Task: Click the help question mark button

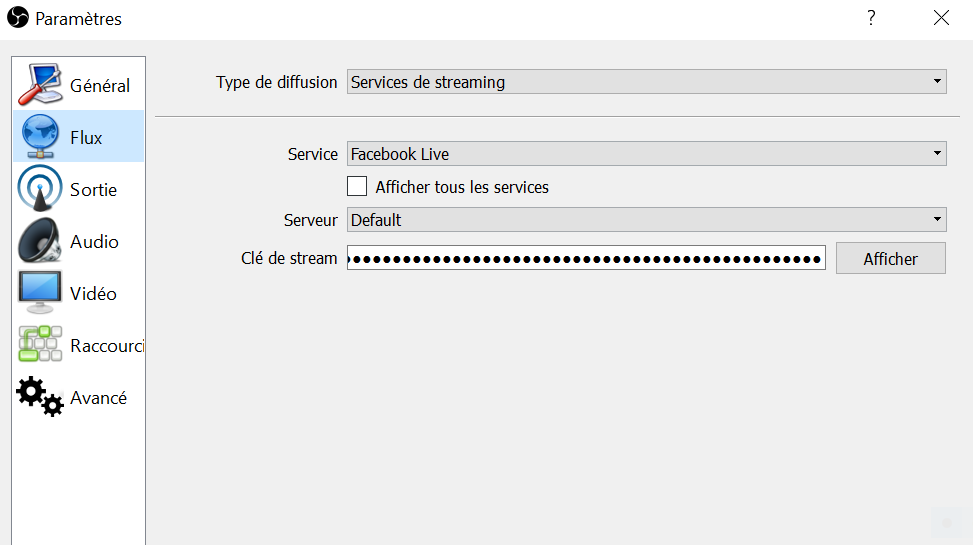Action: pyautogui.click(x=871, y=17)
